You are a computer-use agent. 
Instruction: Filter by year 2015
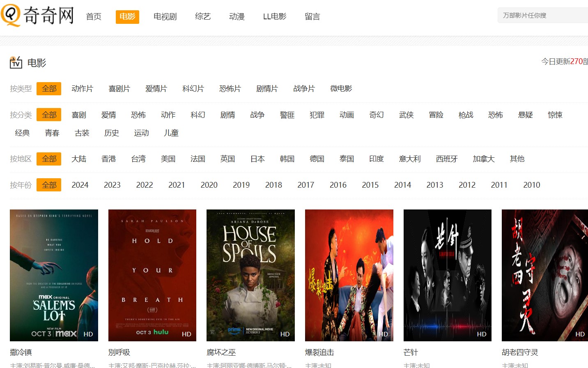tap(370, 185)
